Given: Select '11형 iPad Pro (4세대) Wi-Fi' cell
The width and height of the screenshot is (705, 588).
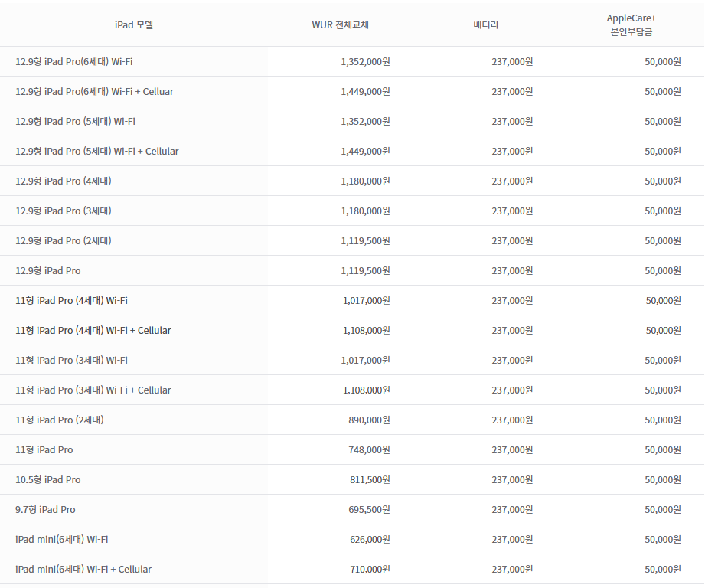Looking at the screenshot, I should tap(71, 300).
